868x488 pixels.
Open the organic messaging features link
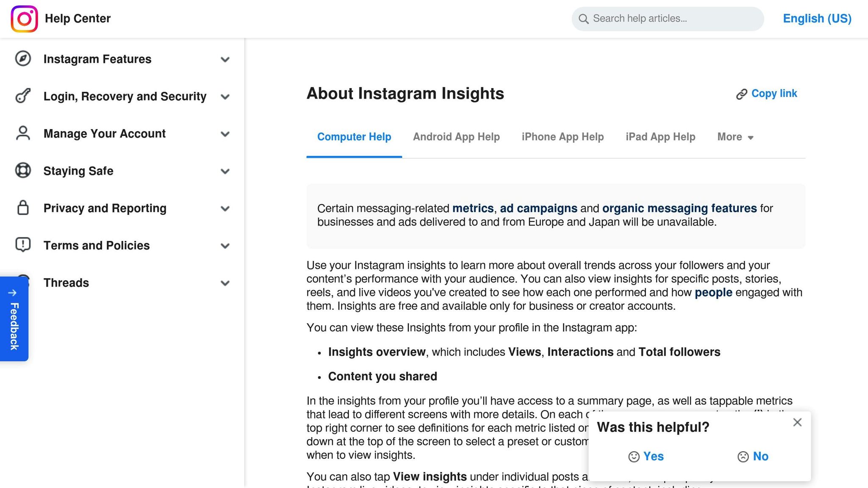pos(679,208)
